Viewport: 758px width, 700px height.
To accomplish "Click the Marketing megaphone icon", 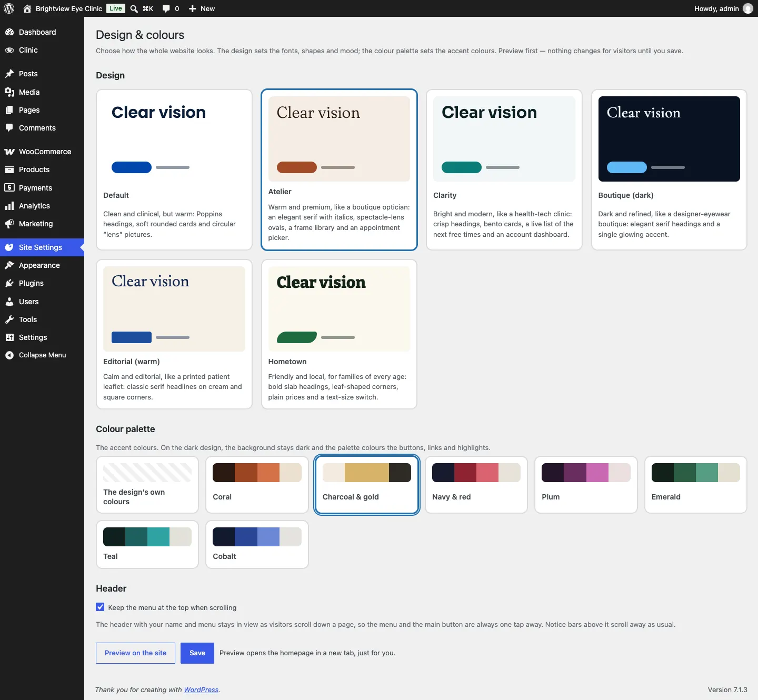I will (9, 224).
